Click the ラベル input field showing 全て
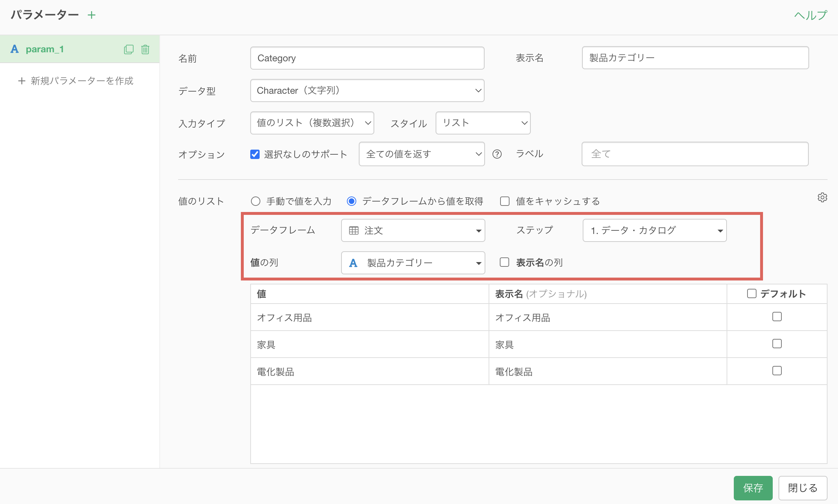The width and height of the screenshot is (838, 504). 695,154
